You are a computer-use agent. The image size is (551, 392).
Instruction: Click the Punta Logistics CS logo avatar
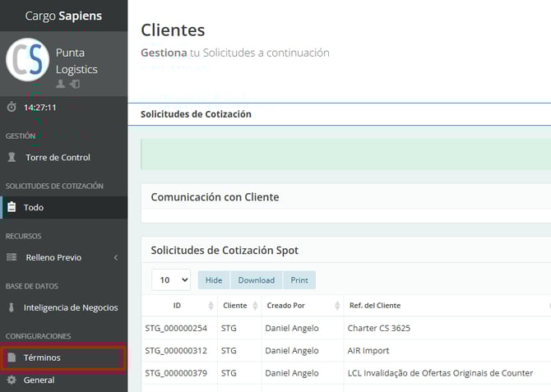pos(27,60)
